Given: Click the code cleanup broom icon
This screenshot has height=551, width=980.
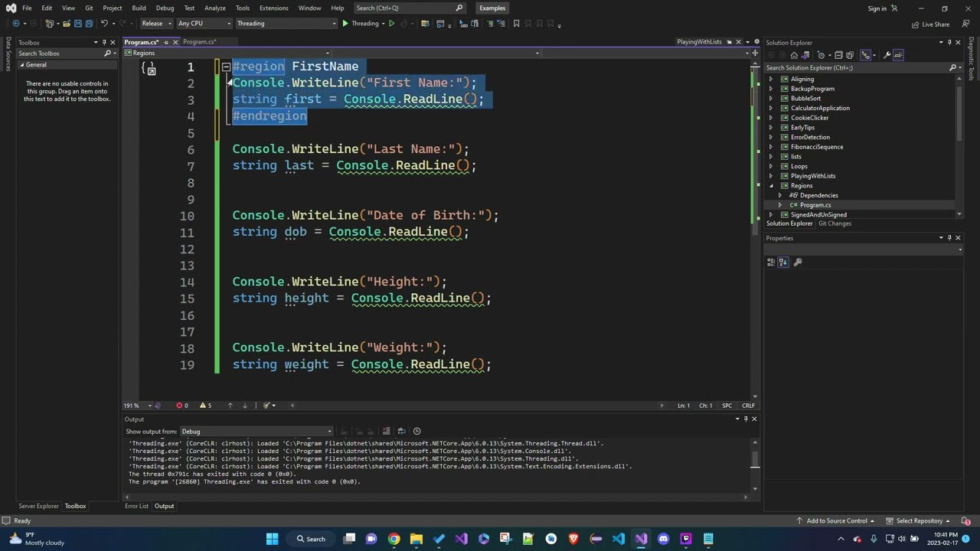Looking at the screenshot, I should pos(266,406).
